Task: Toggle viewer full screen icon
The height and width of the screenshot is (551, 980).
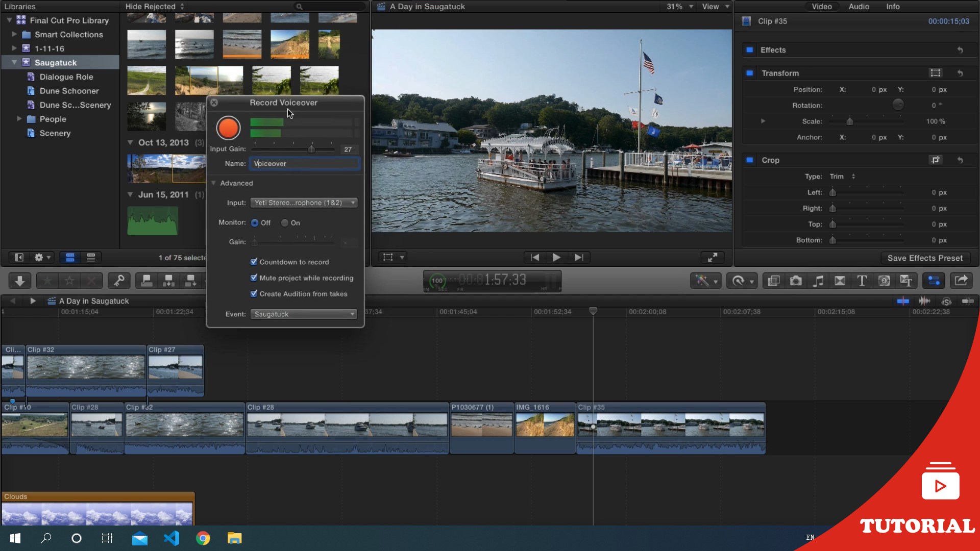Action: click(x=712, y=257)
